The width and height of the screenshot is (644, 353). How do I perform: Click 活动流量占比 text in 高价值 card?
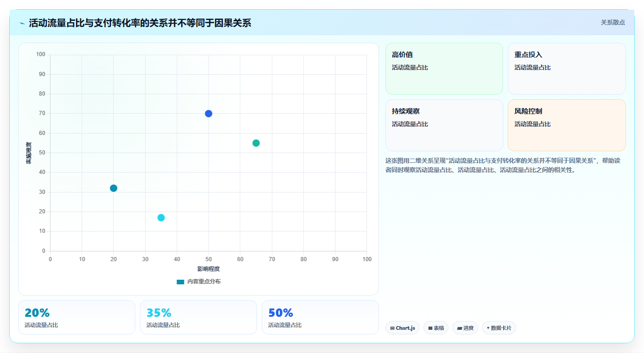(410, 68)
